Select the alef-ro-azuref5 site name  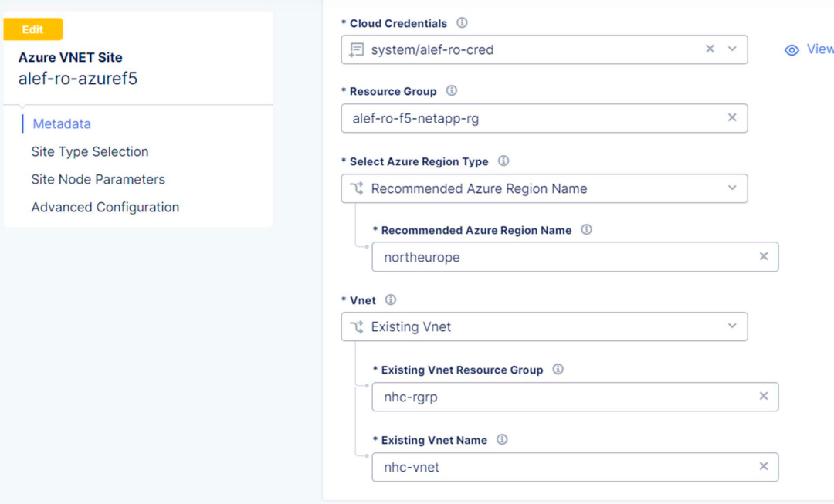click(x=78, y=79)
